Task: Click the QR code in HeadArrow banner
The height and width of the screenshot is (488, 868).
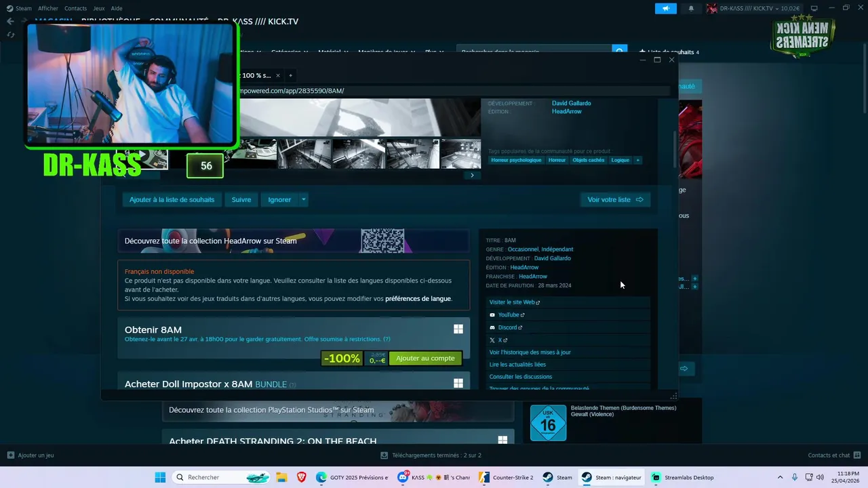Action: [382, 241]
